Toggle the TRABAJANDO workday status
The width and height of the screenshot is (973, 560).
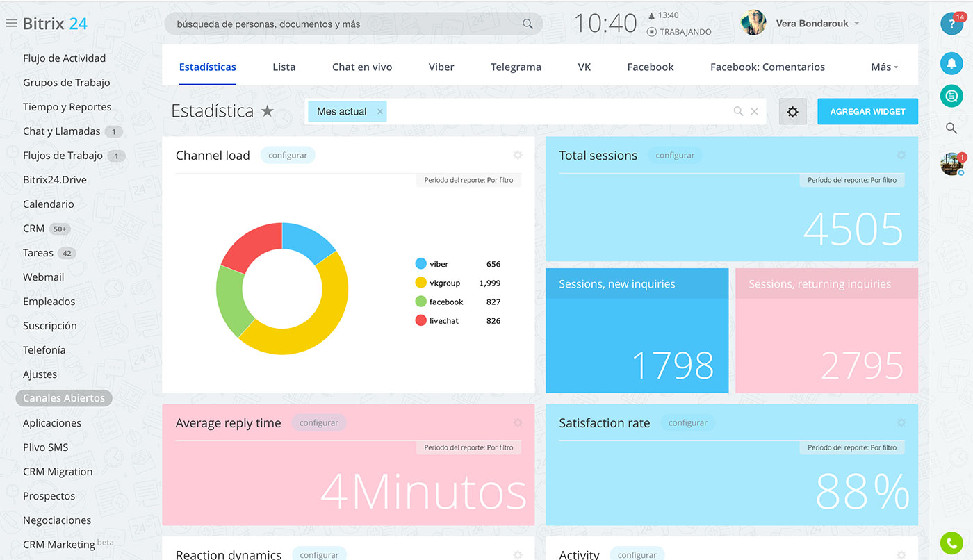click(680, 32)
